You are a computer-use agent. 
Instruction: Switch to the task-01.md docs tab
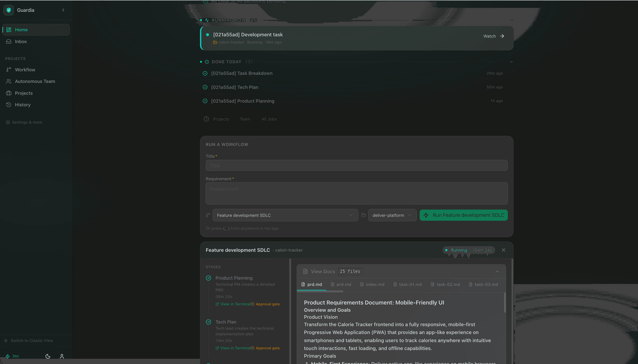(x=407, y=285)
